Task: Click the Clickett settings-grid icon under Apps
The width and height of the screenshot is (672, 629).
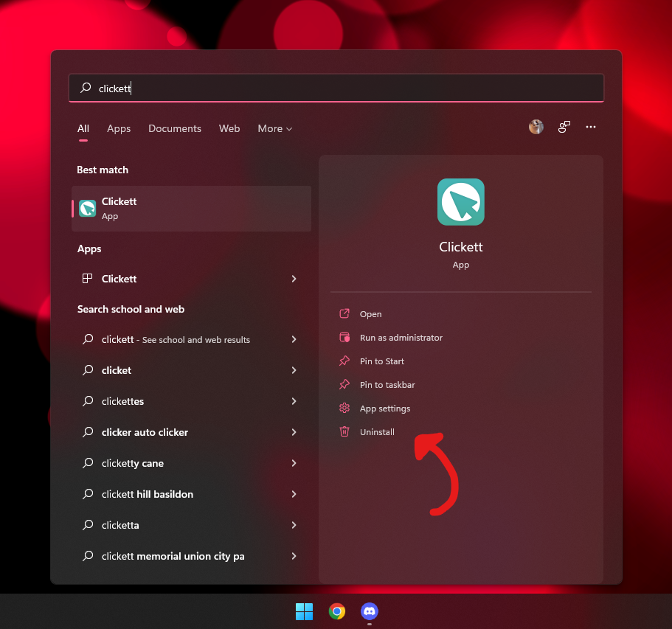Action: point(88,279)
